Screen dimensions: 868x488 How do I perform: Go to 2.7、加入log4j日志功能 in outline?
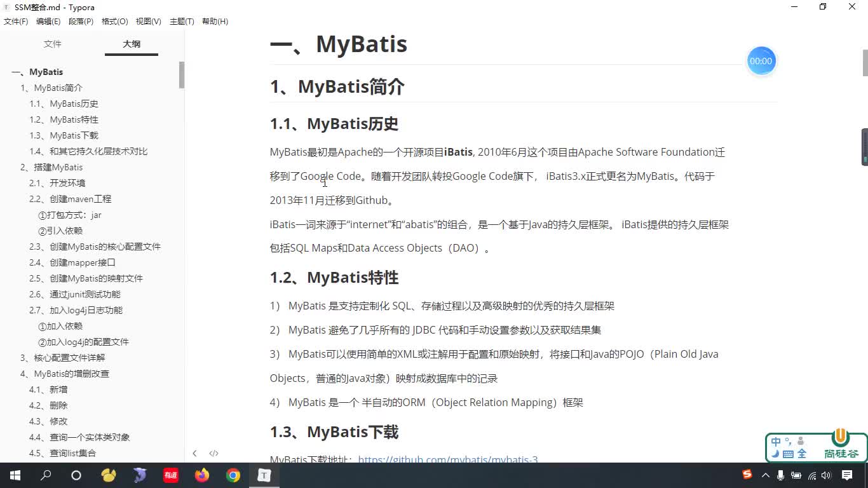click(76, 310)
